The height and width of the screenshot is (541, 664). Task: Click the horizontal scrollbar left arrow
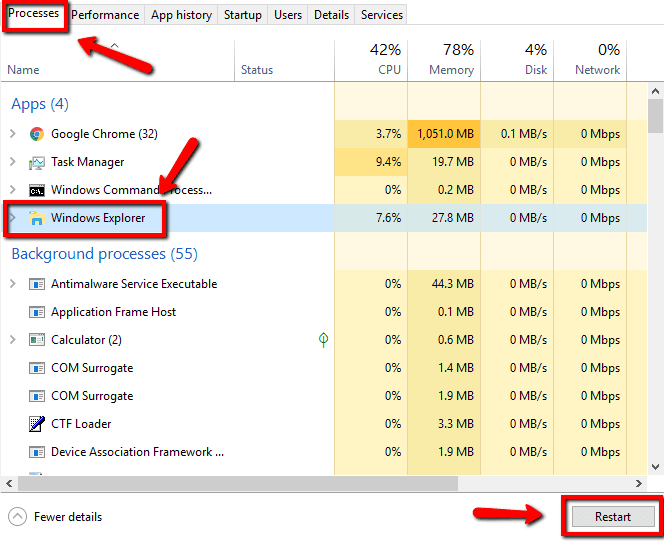point(9,483)
